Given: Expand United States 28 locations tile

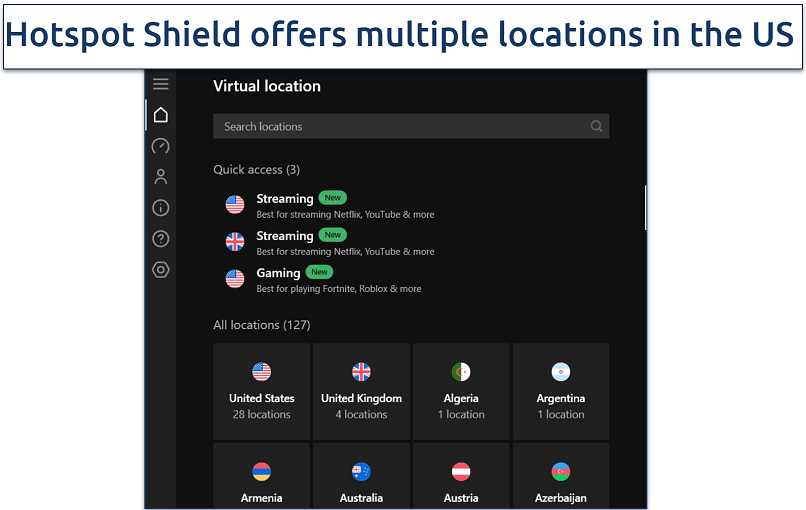Looking at the screenshot, I should (261, 392).
